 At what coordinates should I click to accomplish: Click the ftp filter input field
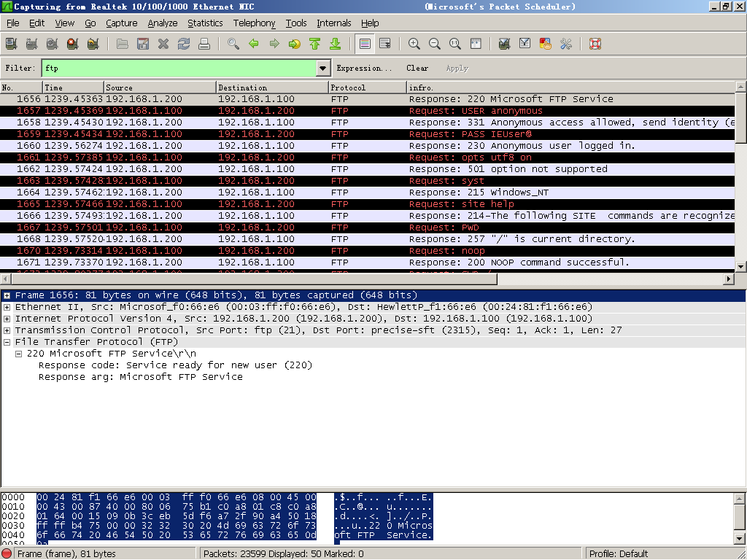click(179, 68)
